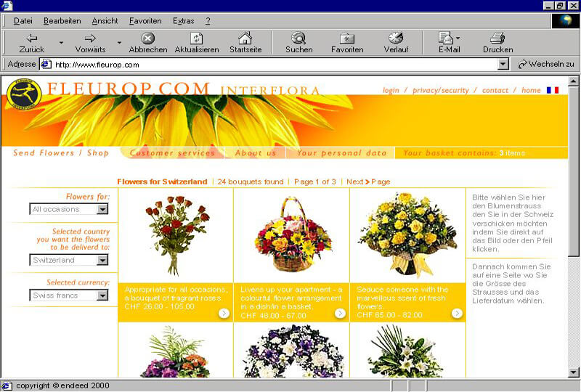Image resolution: width=581 pixels, height=392 pixels.
Task: Click the privacy/security link
Action: 441,90
